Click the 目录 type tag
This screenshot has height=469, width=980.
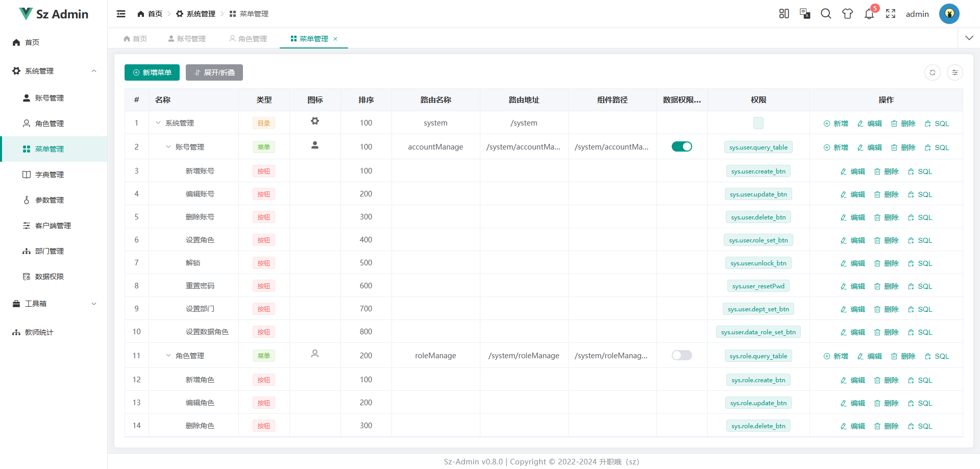(x=264, y=123)
